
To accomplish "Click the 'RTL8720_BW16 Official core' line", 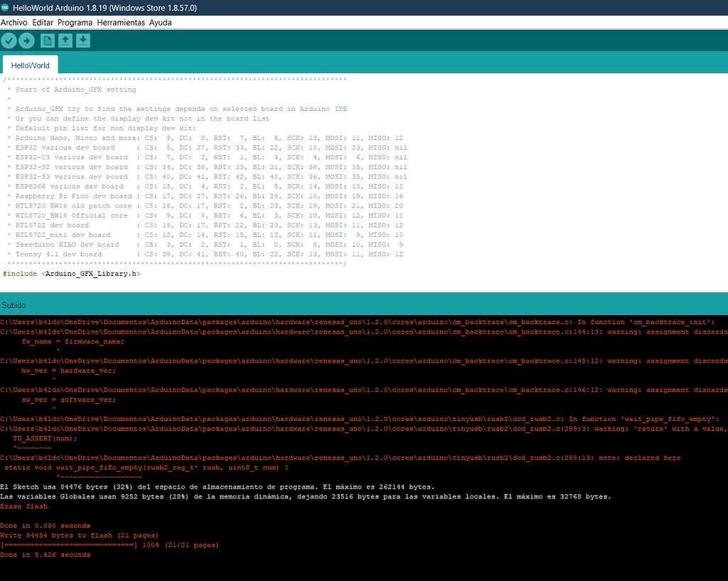I will [205, 215].
